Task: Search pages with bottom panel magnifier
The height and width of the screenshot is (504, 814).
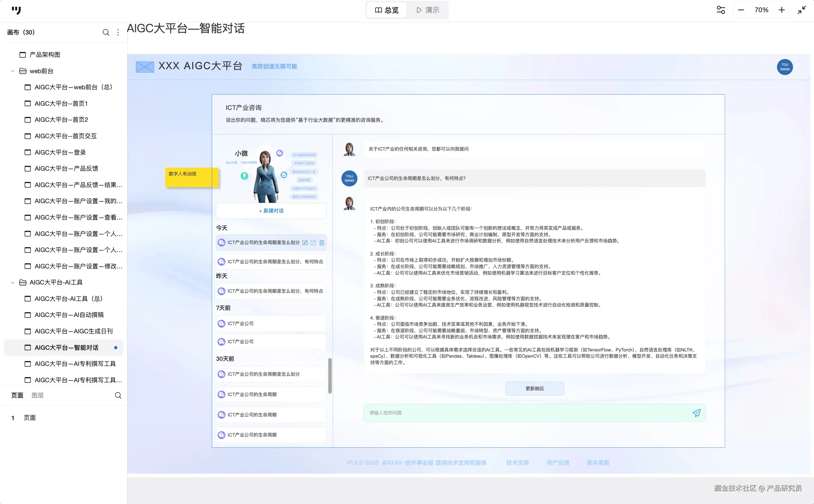Action: [x=118, y=395]
